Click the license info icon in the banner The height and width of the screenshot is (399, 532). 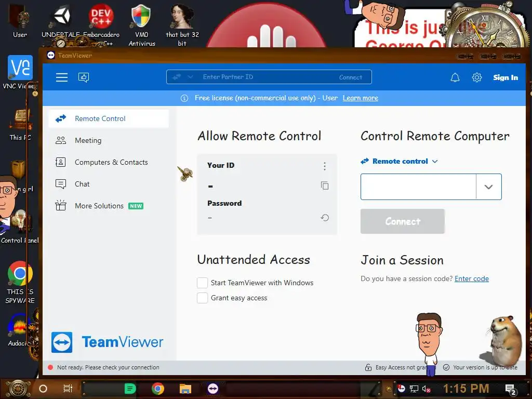point(184,98)
